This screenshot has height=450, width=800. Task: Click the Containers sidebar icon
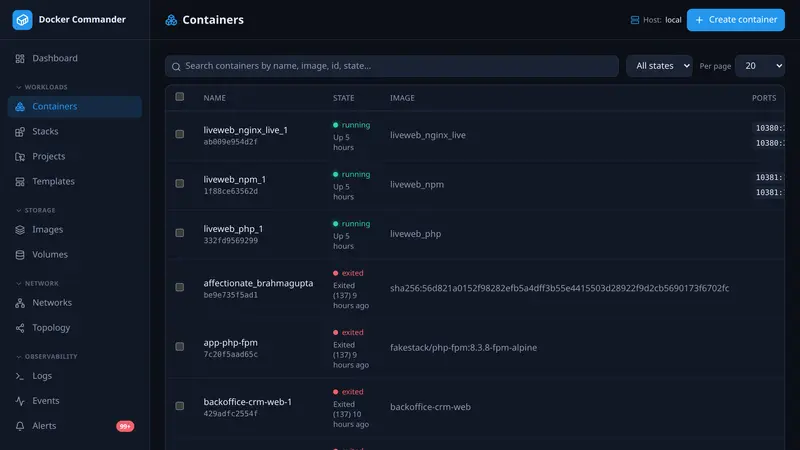pos(20,107)
